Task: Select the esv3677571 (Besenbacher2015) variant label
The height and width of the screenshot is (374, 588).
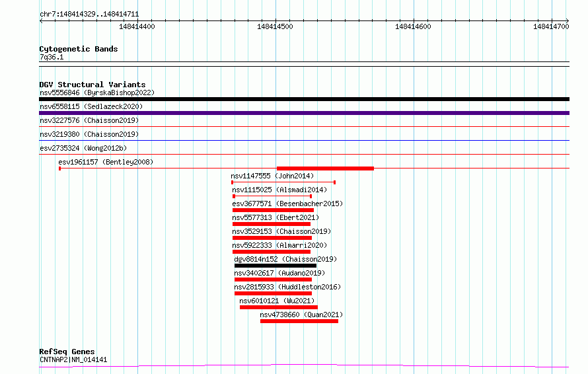Action: tap(287, 204)
